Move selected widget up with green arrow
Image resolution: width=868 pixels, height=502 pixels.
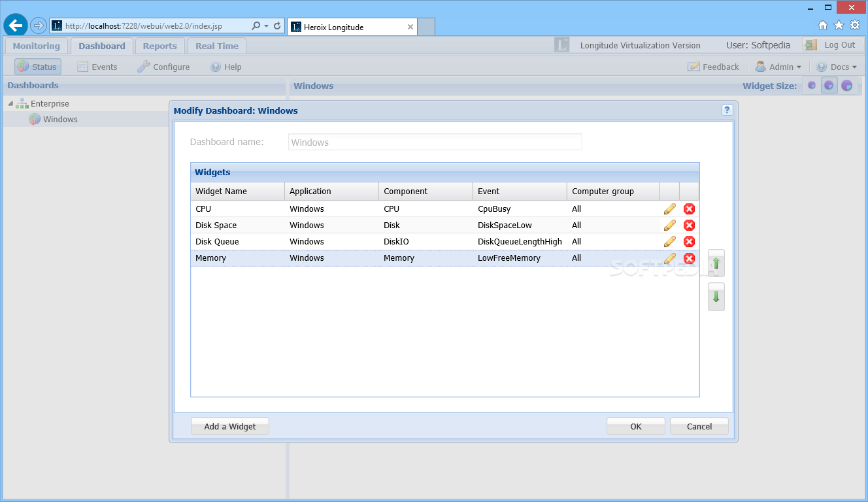tap(716, 263)
